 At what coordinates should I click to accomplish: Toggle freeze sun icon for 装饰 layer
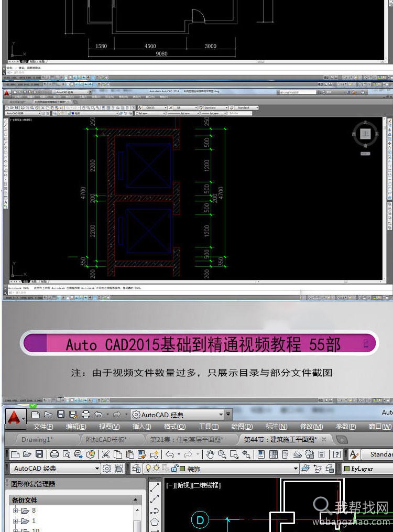point(156,468)
